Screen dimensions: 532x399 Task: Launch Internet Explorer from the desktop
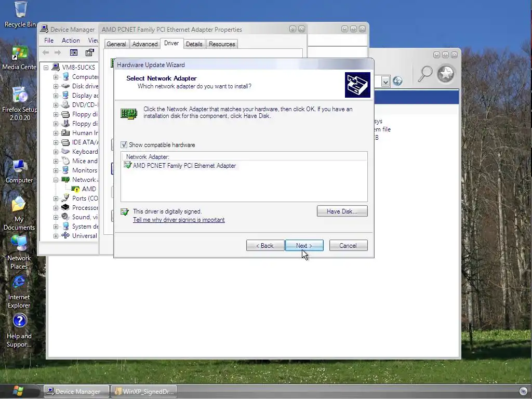pos(19,292)
